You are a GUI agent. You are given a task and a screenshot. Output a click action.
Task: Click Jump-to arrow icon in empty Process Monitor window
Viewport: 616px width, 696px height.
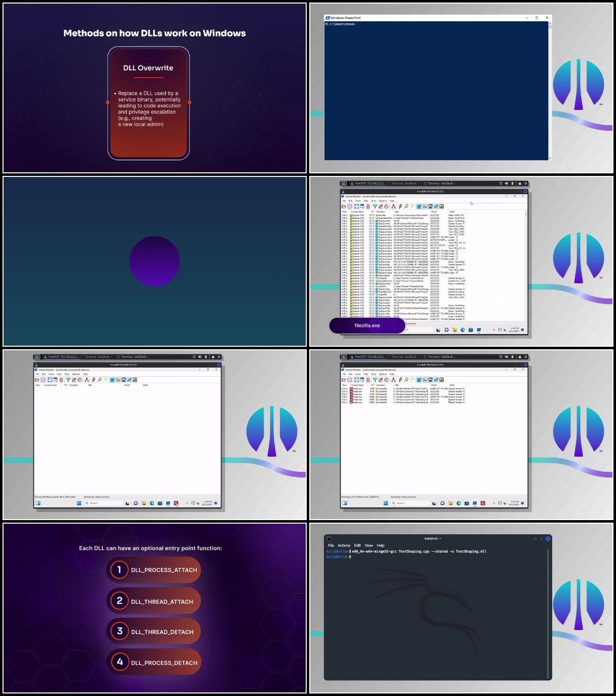click(105, 380)
